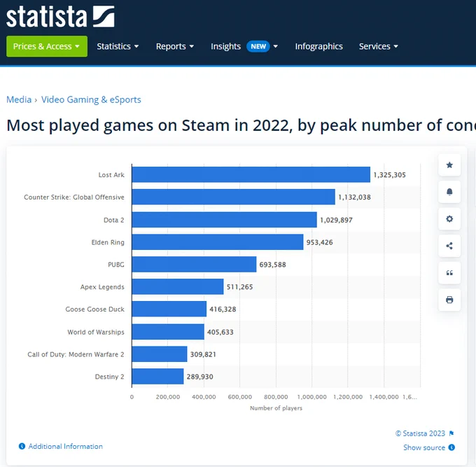Click the Apex Legends bar

click(178, 286)
